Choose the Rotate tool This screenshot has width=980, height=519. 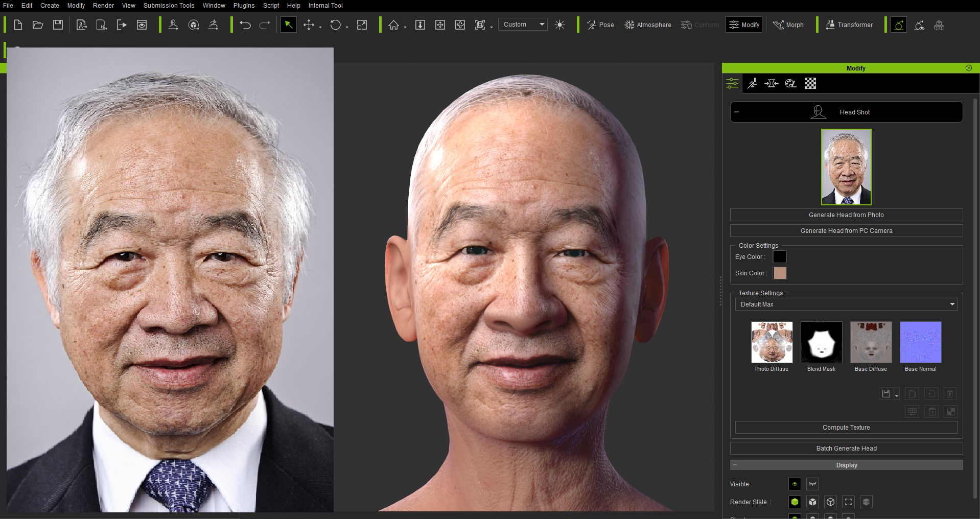pyautogui.click(x=335, y=25)
